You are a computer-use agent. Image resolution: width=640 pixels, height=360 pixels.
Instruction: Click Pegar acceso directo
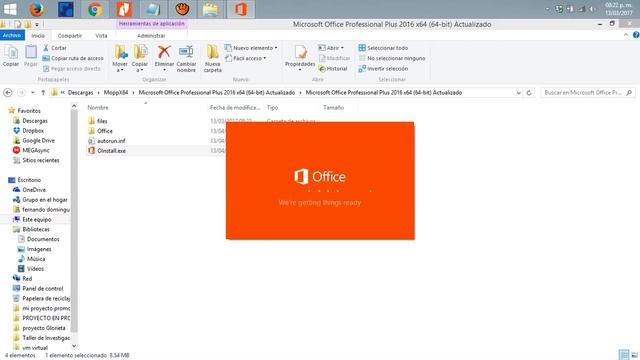[x=71, y=69]
